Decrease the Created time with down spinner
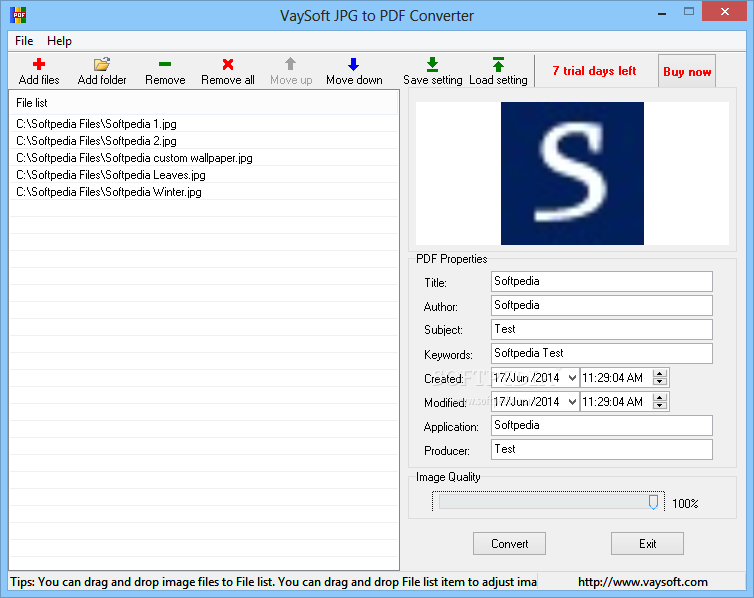The image size is (754, 598). click(x=660, y=382)
